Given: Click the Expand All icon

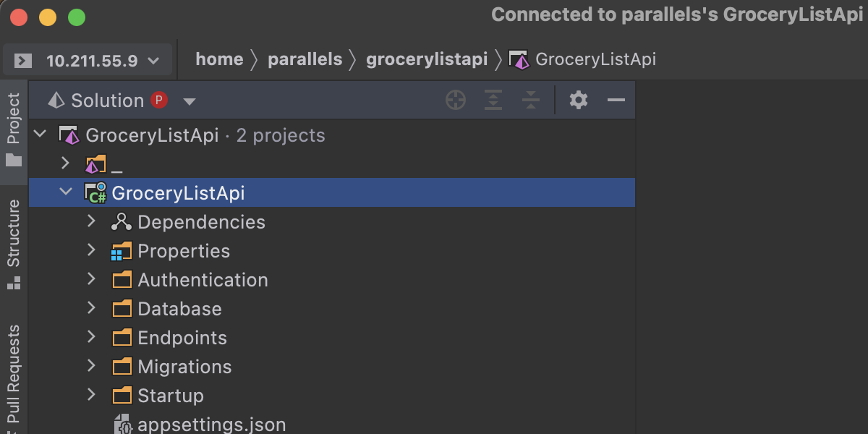Looking at the screenshot, I should click(493, 101).
